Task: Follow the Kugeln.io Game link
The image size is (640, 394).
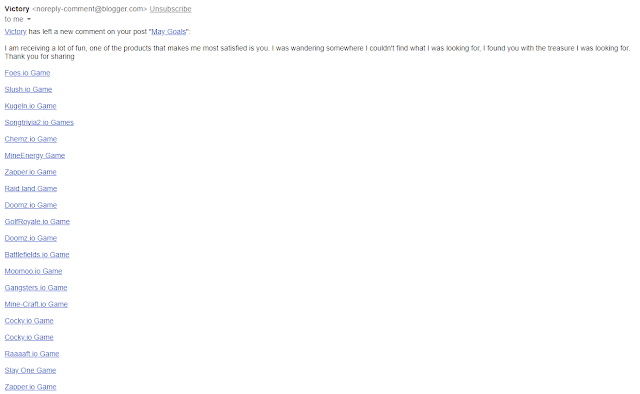Action: [x=30, y=106]
